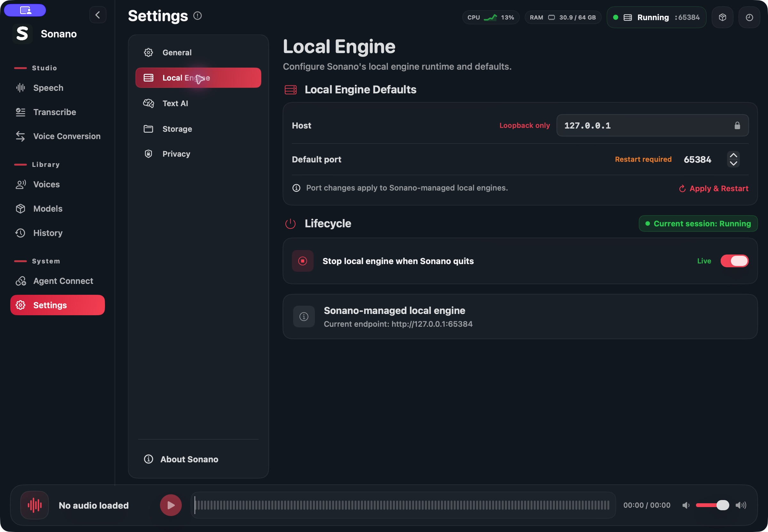The height and width of the screenshot is (532, 768).
Task: Open the Voices library
Action: coord(57,184)
